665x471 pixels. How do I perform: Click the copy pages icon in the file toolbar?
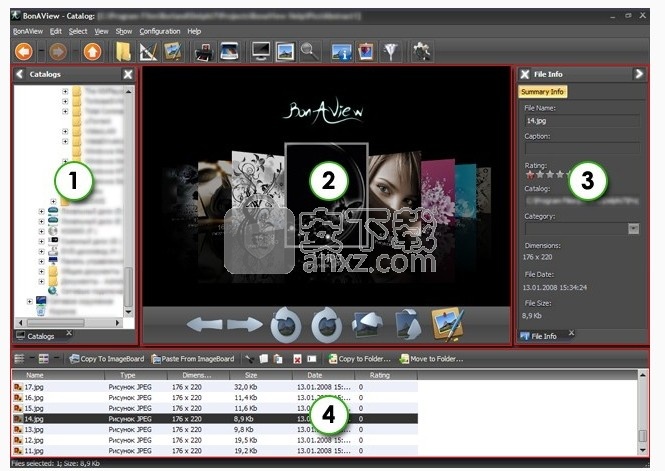[264, 359]
